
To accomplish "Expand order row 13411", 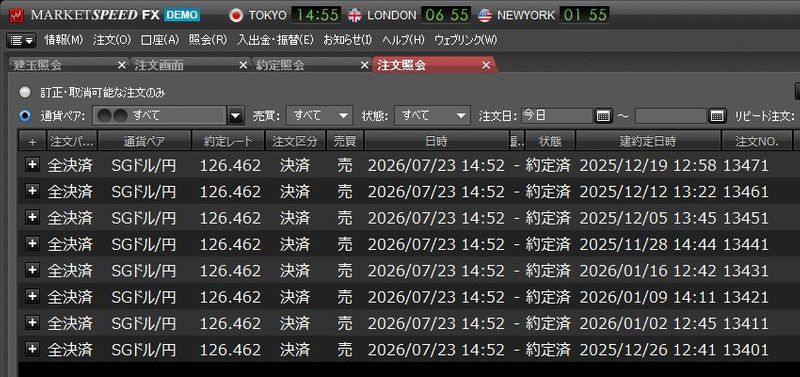I will pyautogui.click(x=32, y=322).
